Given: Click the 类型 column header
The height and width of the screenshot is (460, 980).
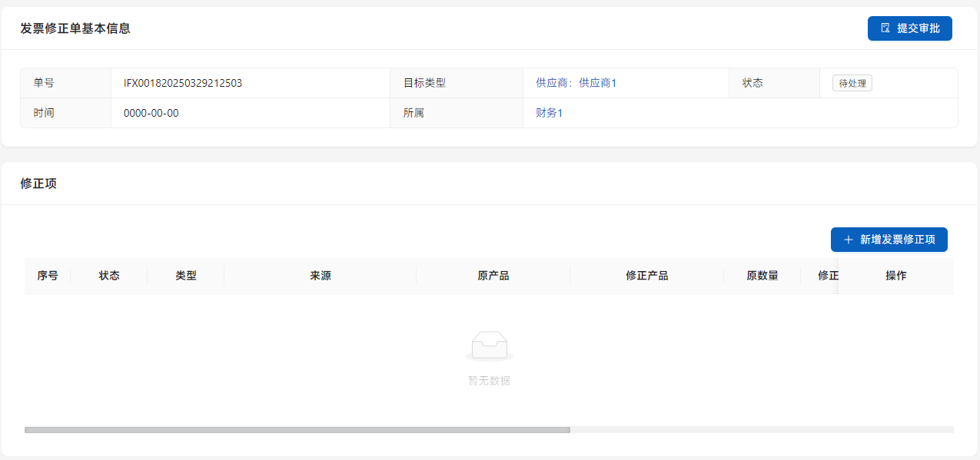Looking at the screenshot, I should click(x=186, y=276).
